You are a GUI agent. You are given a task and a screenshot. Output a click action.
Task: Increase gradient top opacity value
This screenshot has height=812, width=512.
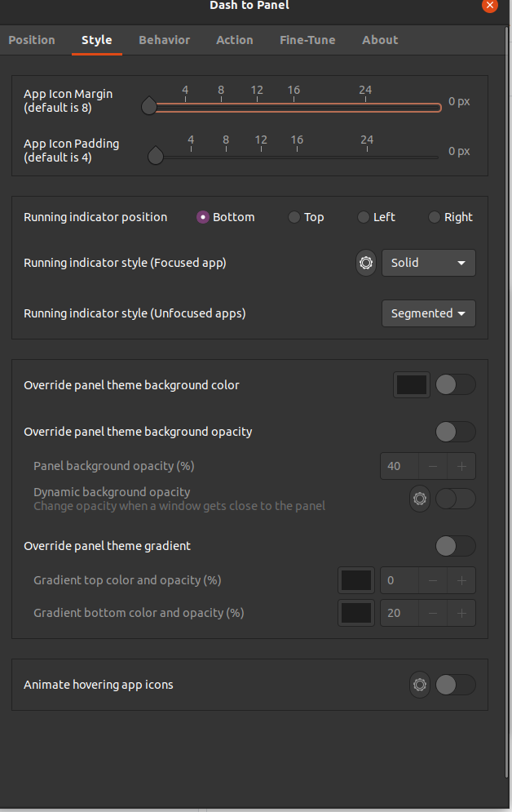click(x=461, y=580)
